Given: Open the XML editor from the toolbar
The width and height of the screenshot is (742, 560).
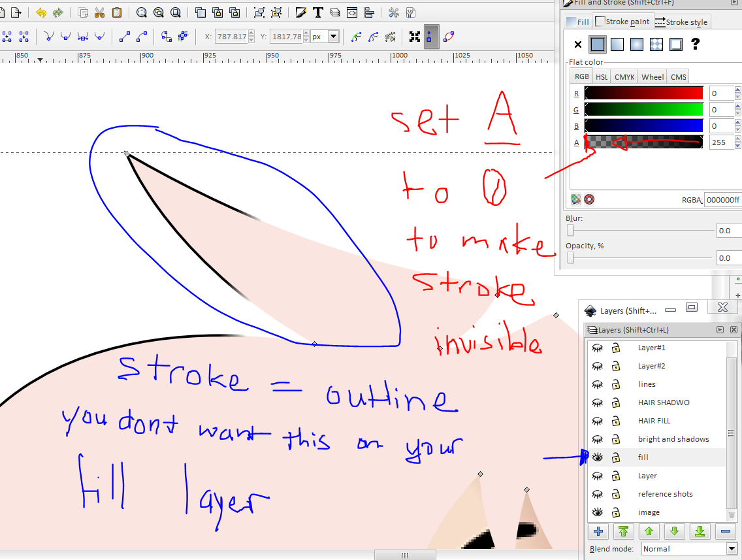Looking at the screenshot, I should pos(353,12).
